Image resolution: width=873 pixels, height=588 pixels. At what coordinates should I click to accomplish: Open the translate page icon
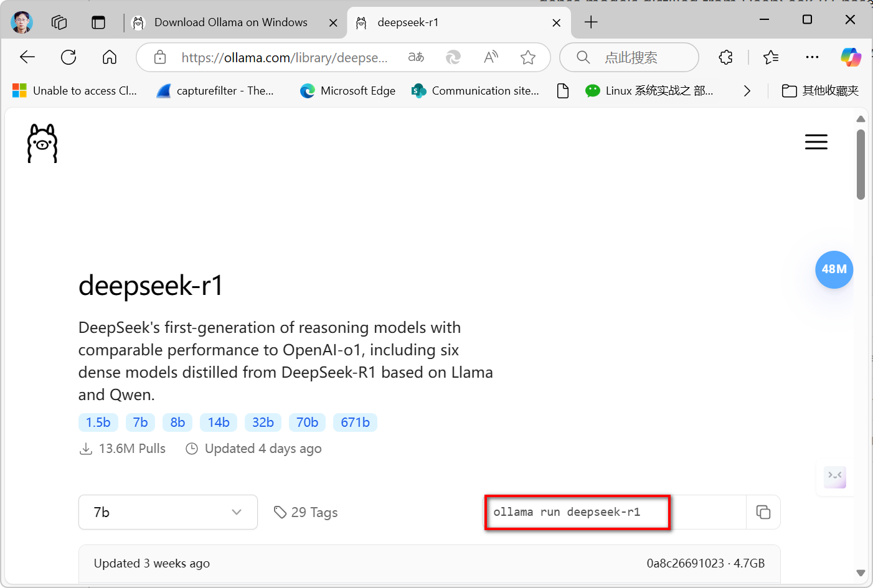pos(416,57)
